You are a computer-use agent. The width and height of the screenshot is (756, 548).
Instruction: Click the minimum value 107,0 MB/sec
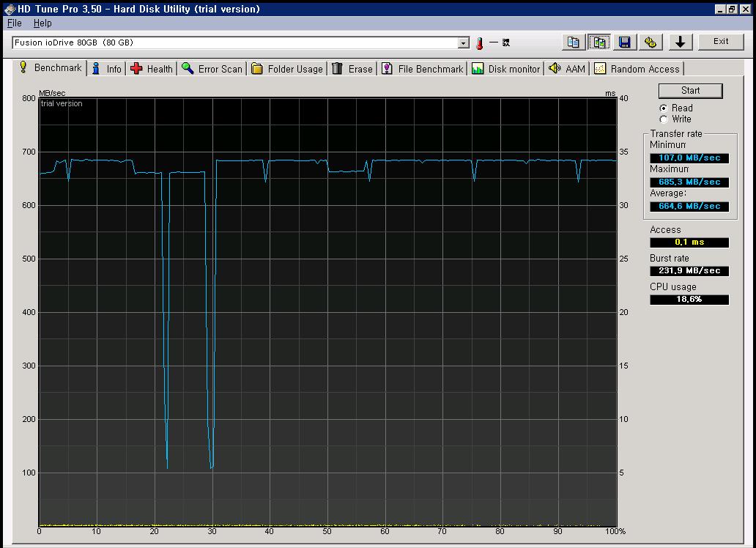click(689, 158)
